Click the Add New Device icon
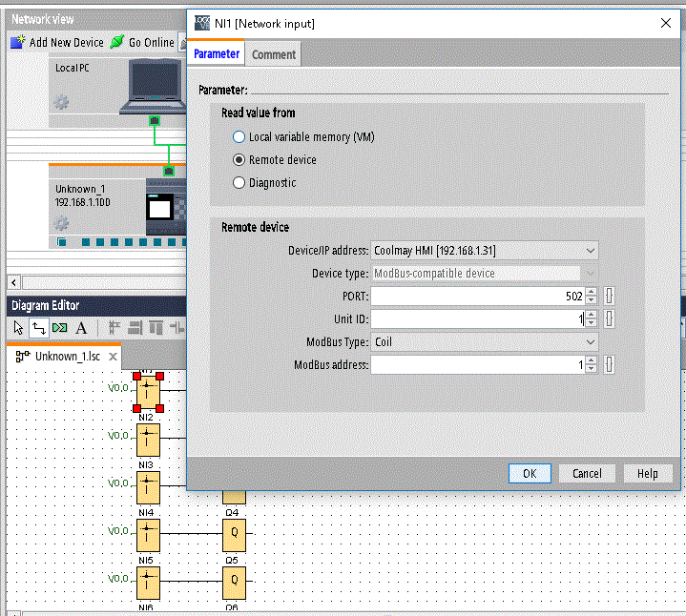The image size is (686, 616). point(18,42)
